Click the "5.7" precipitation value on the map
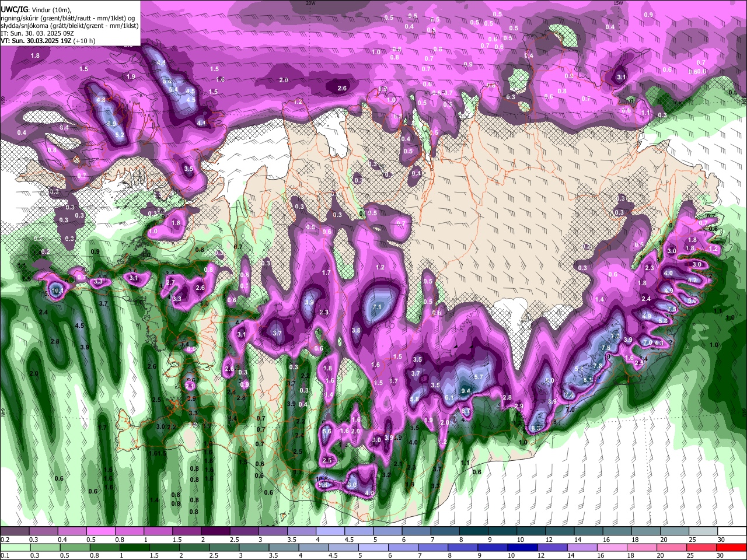This screenshot has width=747, height=560. pos(479,377)
